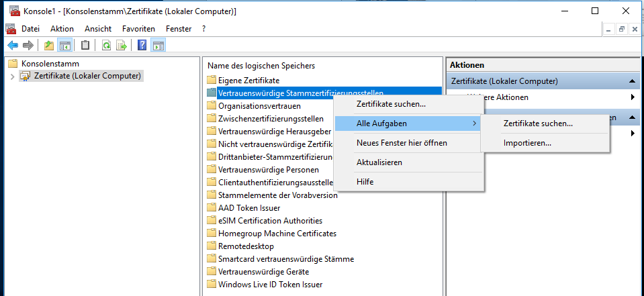Select the Konsolenstamm root node
644x296 pixels.
coord(46,64)
